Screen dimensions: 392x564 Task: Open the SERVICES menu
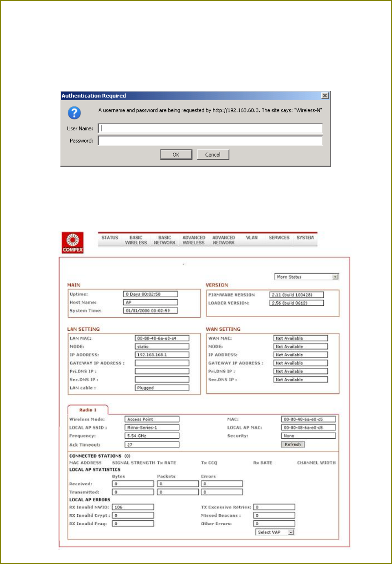point(279,238)
